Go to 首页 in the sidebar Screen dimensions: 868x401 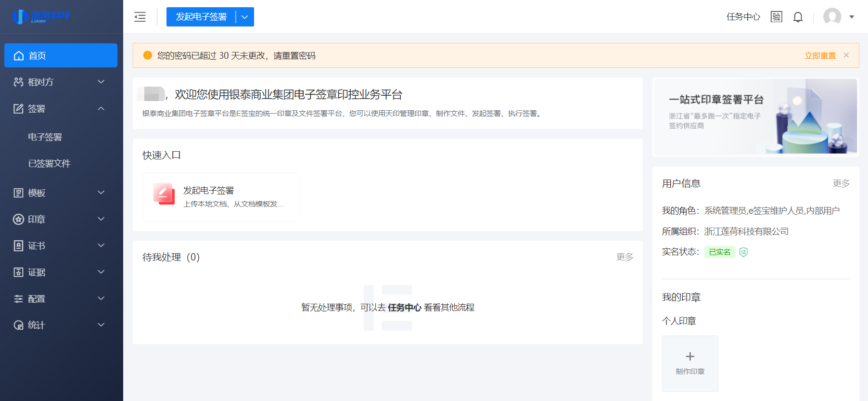(61, 55)
